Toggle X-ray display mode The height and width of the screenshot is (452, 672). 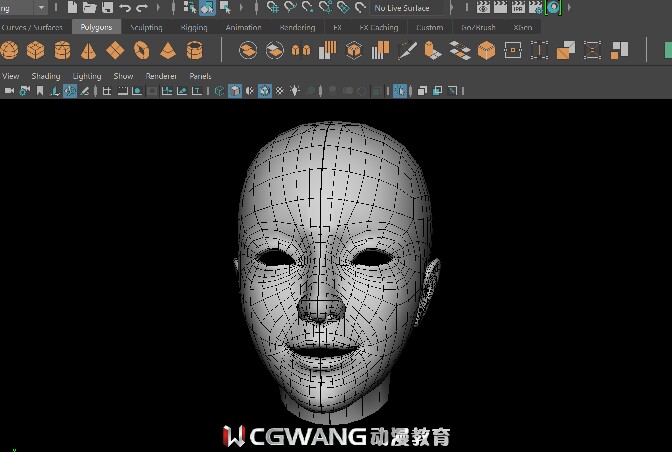[423, 91]
